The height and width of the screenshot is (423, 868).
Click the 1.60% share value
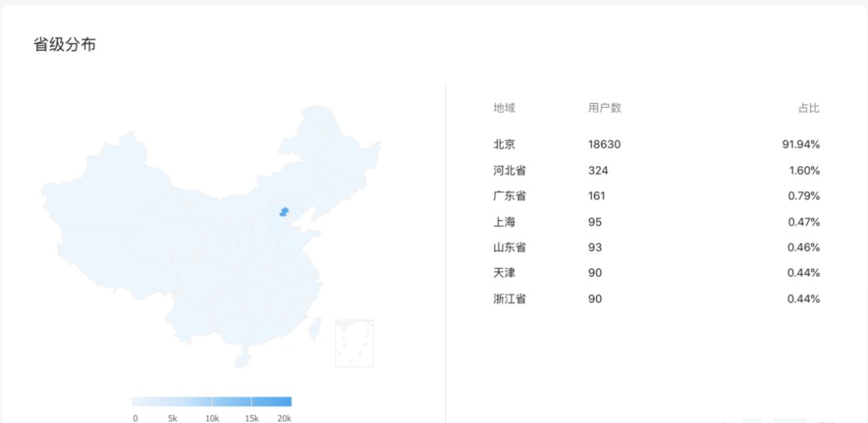click(x=804, y=170)
